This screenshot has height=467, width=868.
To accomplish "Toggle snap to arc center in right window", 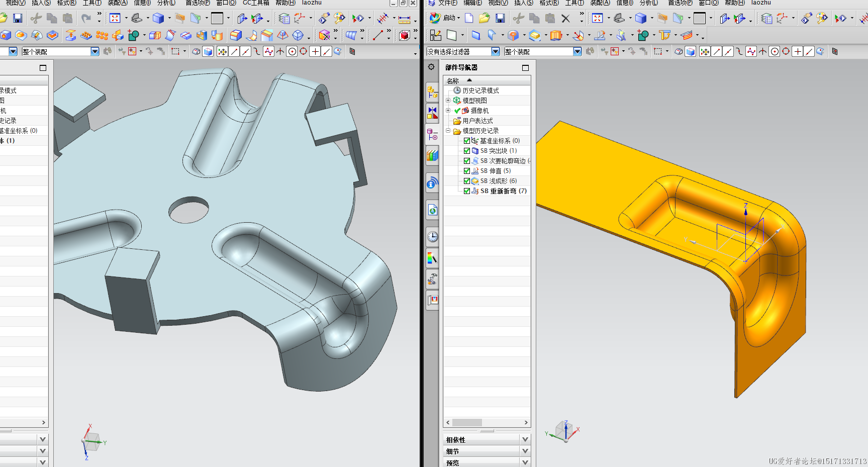I will 775,51.
